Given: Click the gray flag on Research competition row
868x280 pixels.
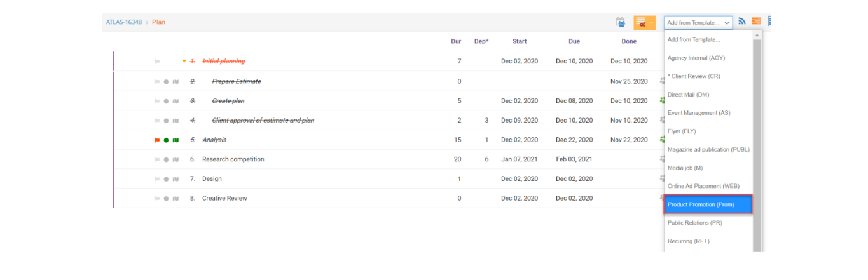Looking at the screenshot, I should point(157,159).
